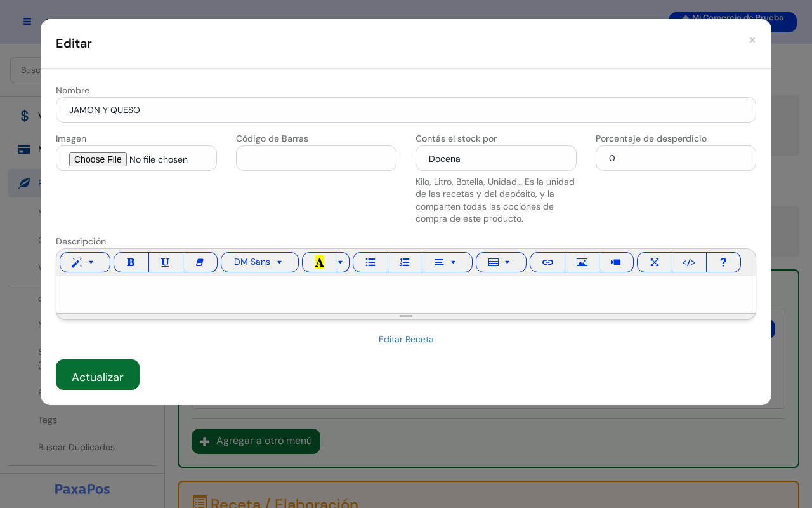Open paragraph alignment dropdown
The image size is (812, 508).
[x=447, y=262]
